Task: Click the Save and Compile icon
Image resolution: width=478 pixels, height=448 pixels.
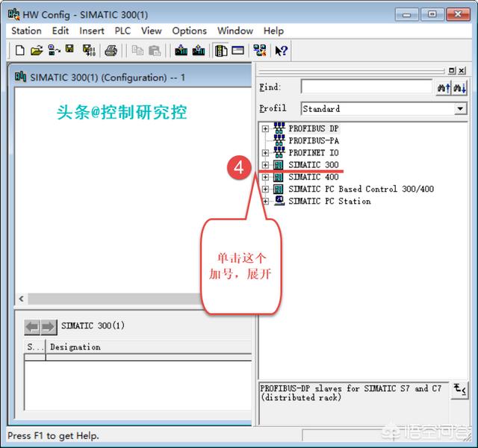Action: coord(89,50)
